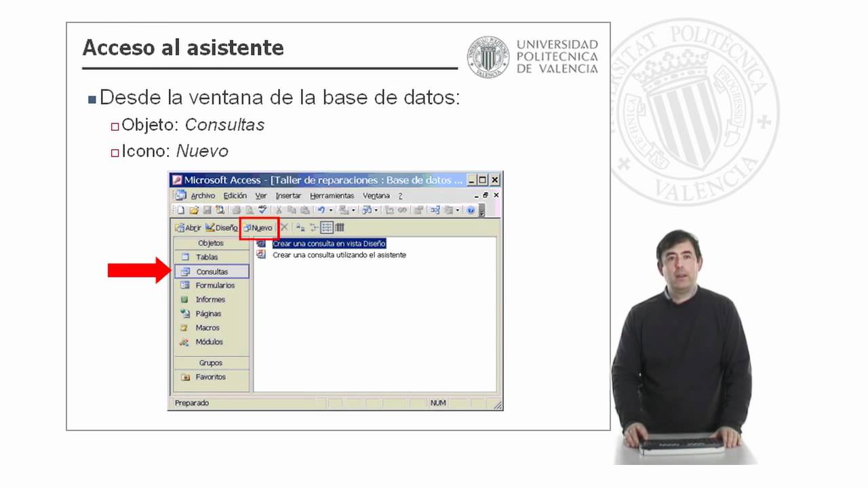Click the Print toolbar icon

pyautogui.click(x=237, y=210)
